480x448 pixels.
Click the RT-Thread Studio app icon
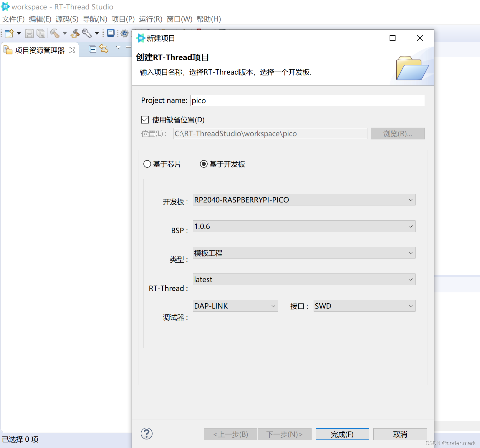pos(5,6)
